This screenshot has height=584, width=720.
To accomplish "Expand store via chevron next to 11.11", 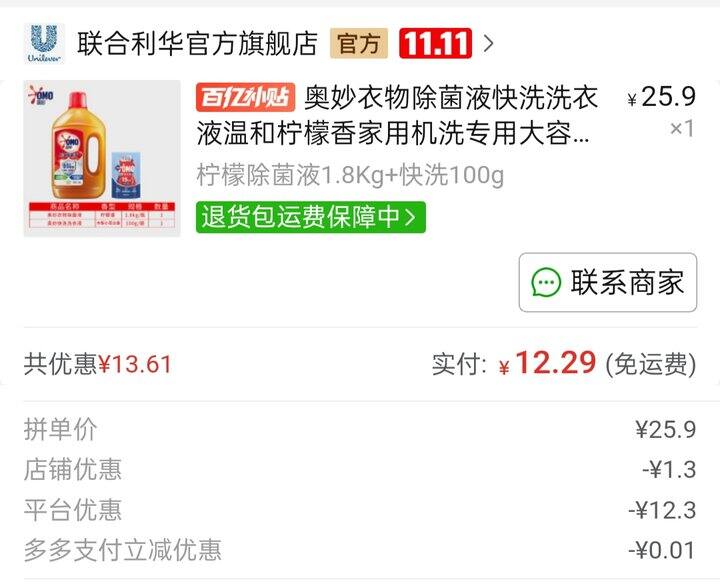I will point(489,44).
